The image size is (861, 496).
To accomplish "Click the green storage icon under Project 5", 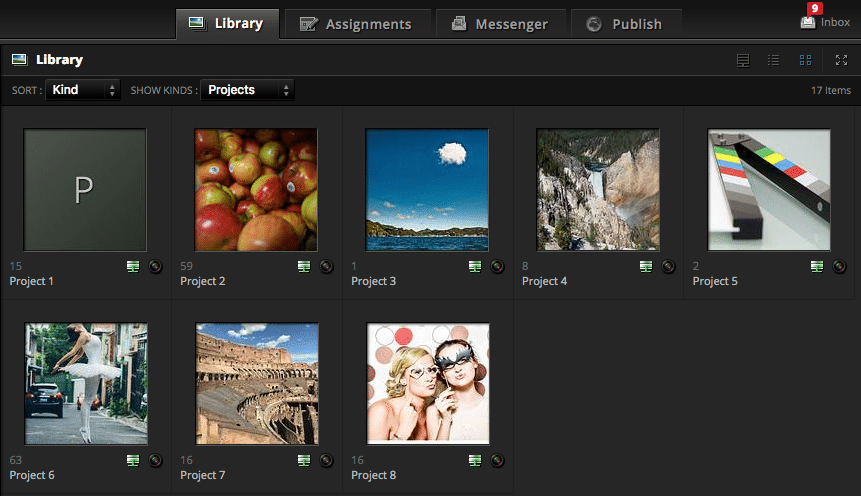I will [817, 266].
